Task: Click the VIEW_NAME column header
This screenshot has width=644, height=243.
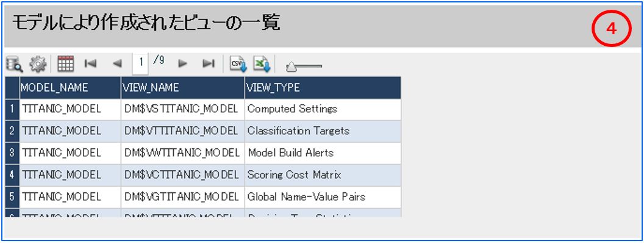Action: [x=183, y=87]
